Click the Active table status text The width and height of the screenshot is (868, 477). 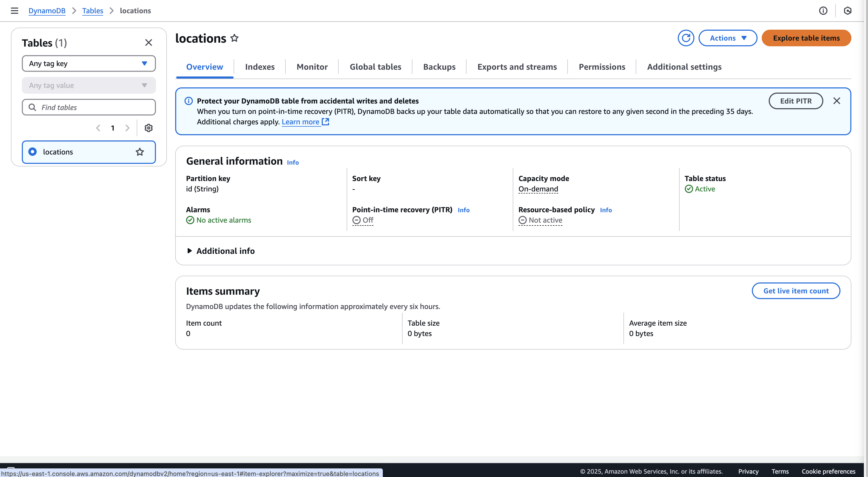pos(705,189)
